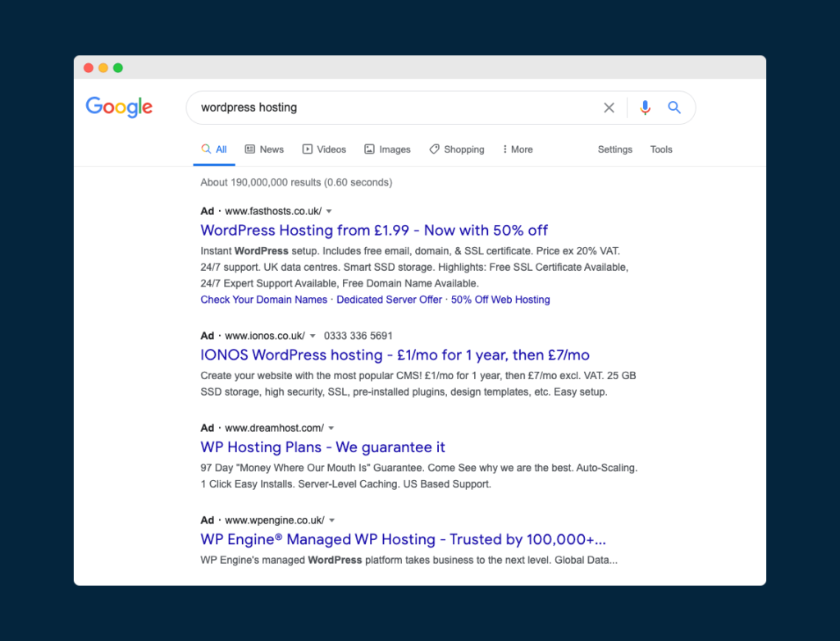840x641 pixels.
Task: Click the Images tab picture icon
Action: [x=369, y=149]
